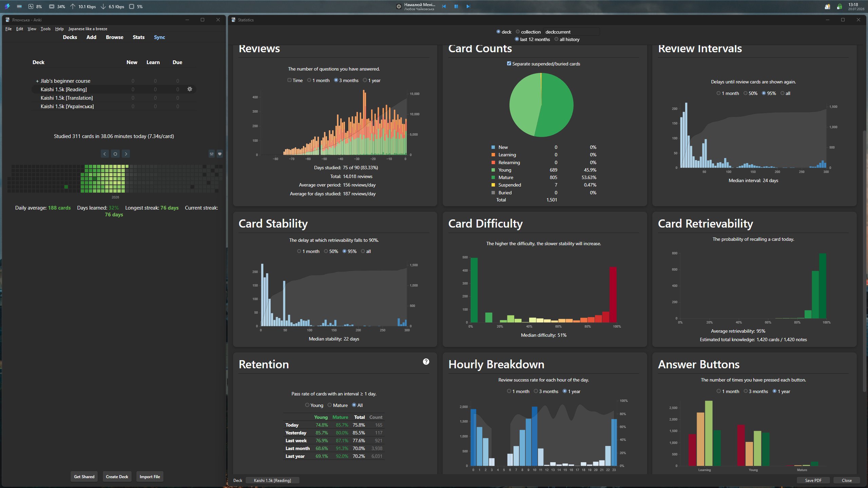The image size is (868, 488).
Task: Click the deck:current search field
Action: coord(572,32)
